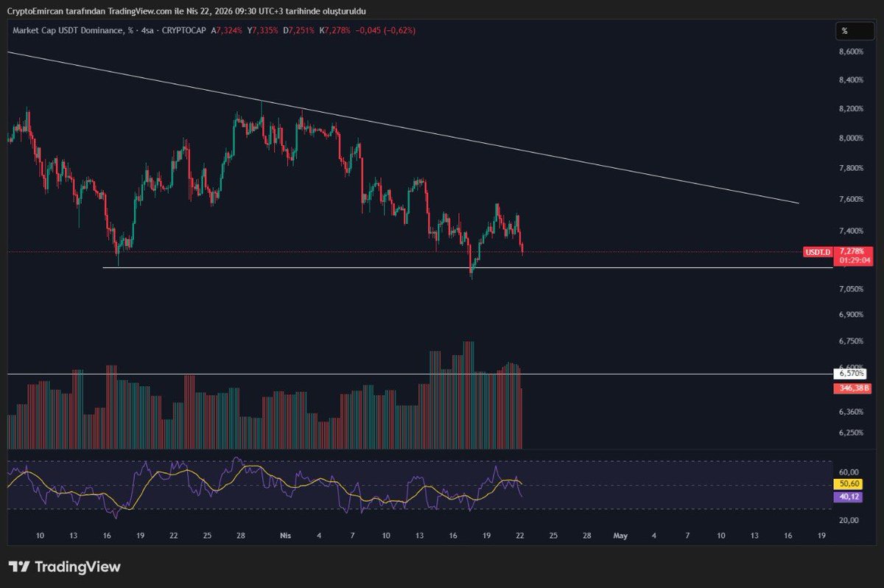Select the descending white trendline

[403, 127]
